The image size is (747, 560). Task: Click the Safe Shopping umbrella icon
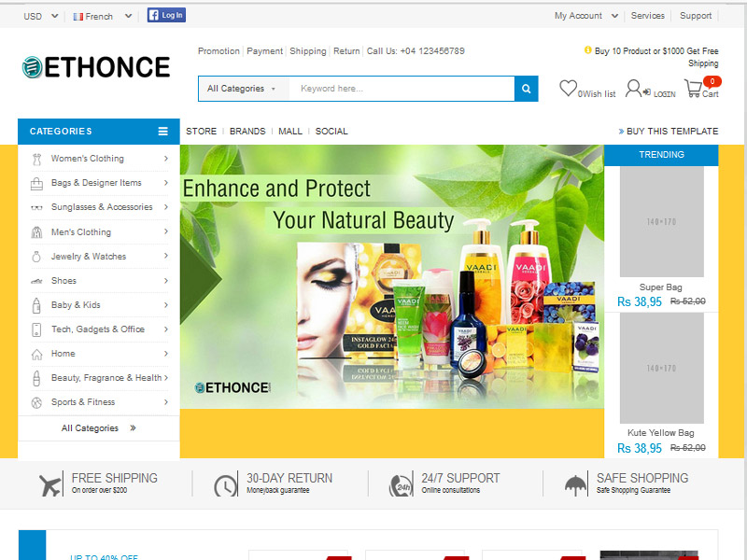click(x=575, y=485)
